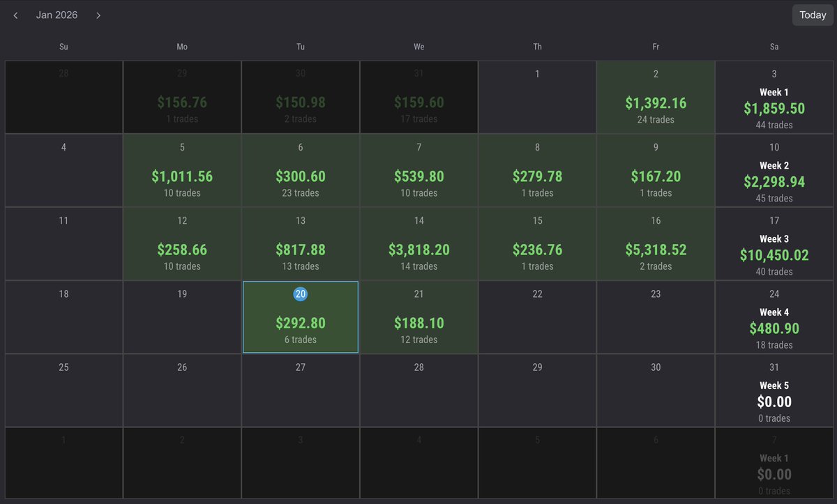Viewport: 837px width, 504px height.
Task: Select the empty January 23 cell
Action: coord(656,317)
